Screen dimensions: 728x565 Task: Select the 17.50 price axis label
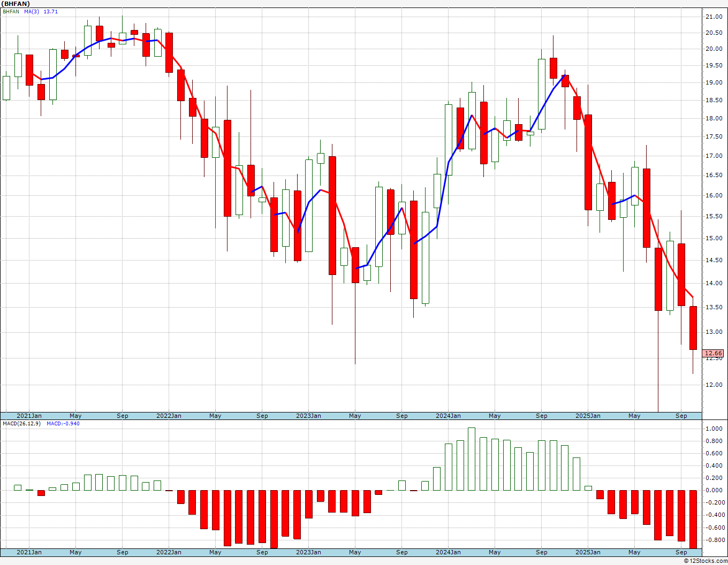714,137
